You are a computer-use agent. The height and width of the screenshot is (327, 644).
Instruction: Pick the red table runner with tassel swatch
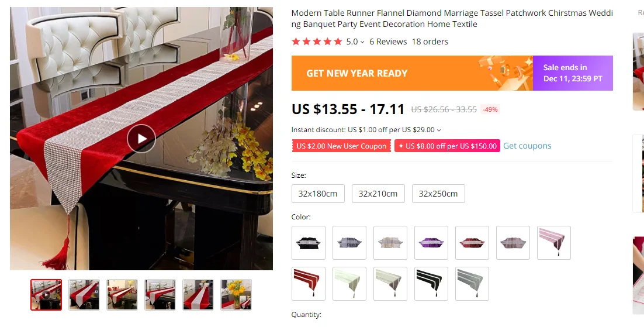(x=309, y=284)
